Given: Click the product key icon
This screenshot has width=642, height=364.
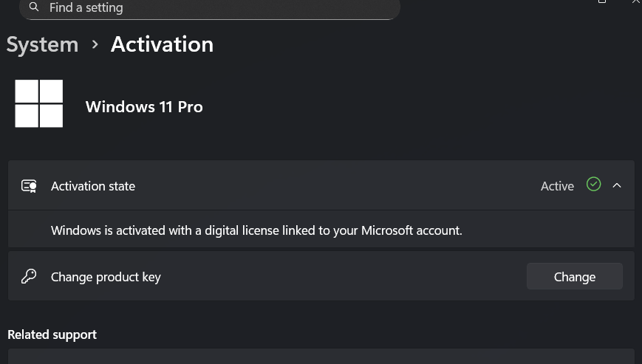Looking at the screenshot, I should [29, 277].
